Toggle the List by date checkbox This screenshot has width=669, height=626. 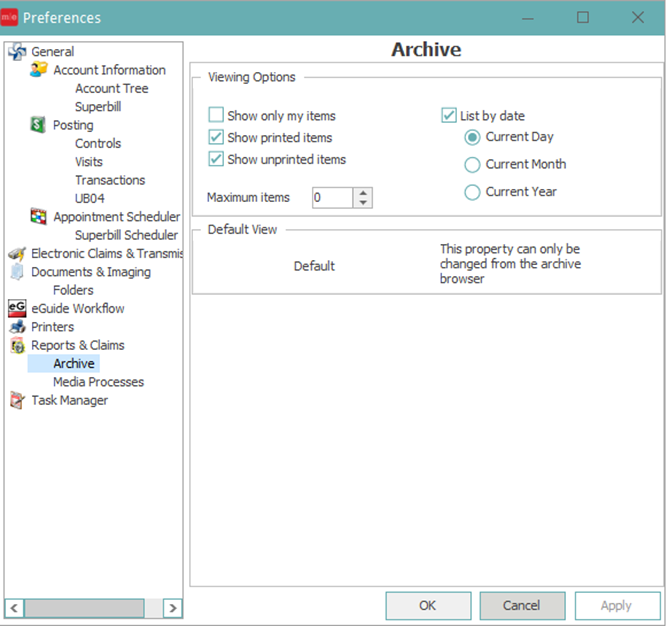[x=449, y=116]
